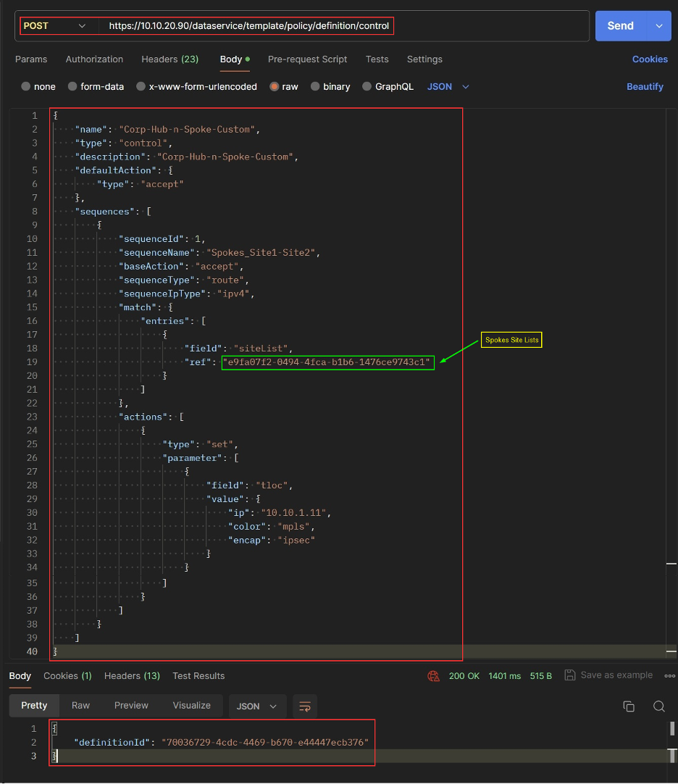Open the Cookies manager
The width and height of the screenshot is (678, 784).
649,59
